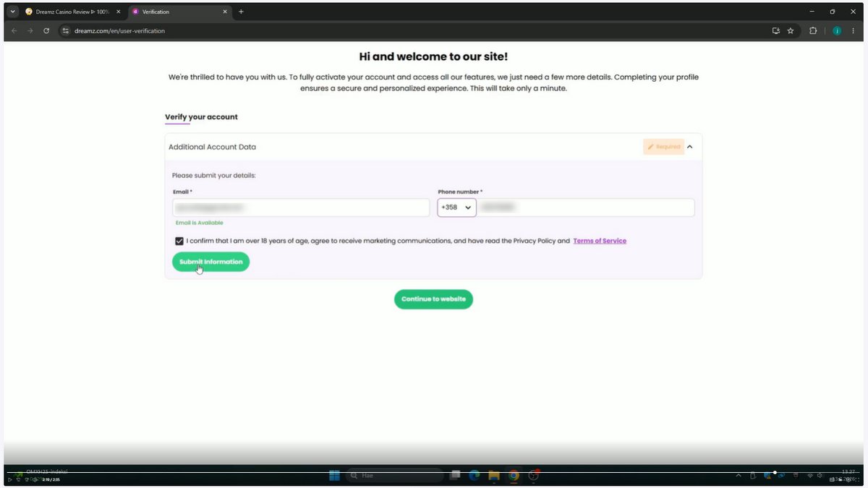Click into the Email input field

[301, 207]
